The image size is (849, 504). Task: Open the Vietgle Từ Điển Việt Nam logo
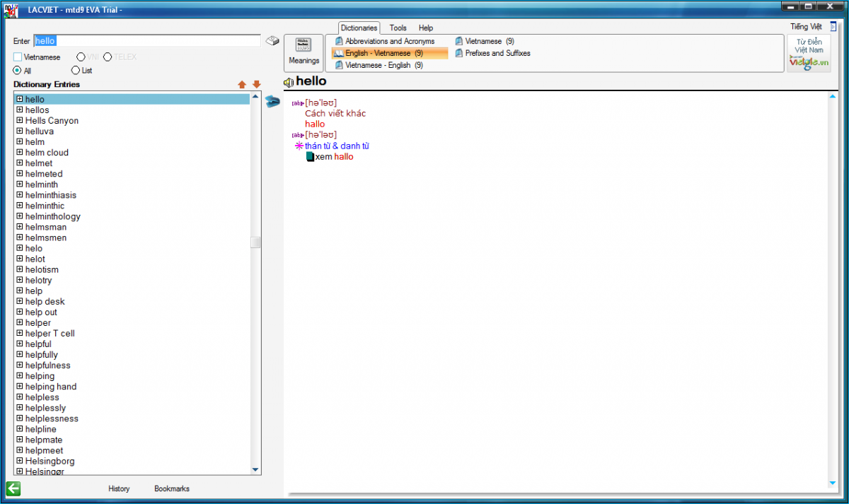(x=809, y=54)
